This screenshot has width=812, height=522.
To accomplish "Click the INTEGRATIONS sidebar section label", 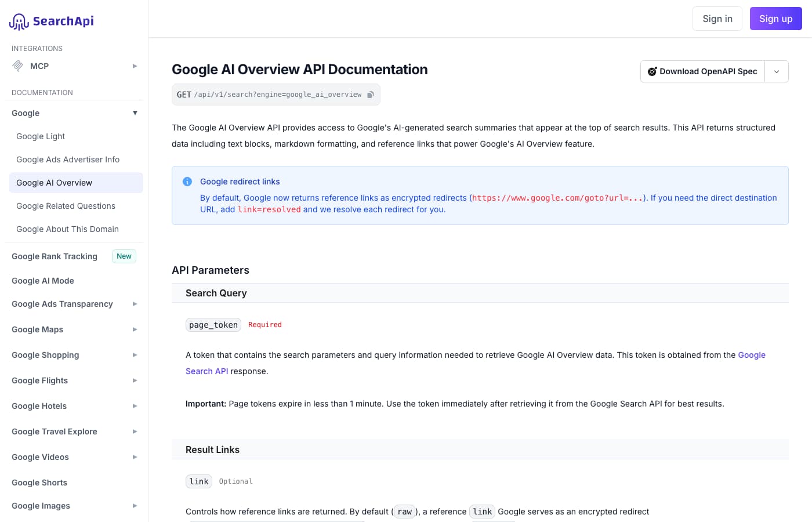I will [37, 49].
